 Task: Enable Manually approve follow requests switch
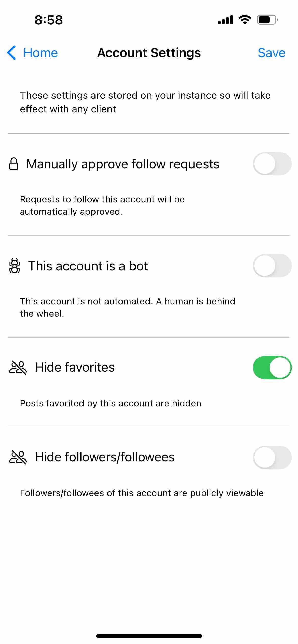point(272,164)
